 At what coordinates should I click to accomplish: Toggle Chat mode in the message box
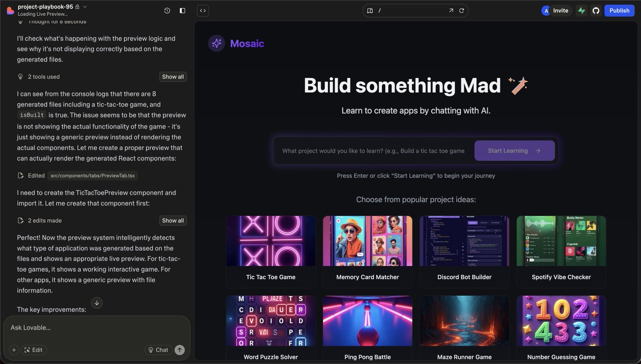(158, 350)
